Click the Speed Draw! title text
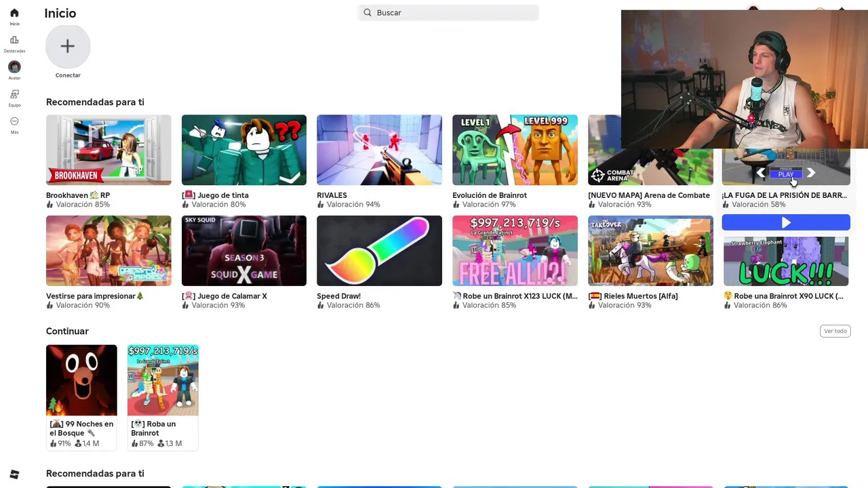The image size is (868, 488). [x=338, y=296]
